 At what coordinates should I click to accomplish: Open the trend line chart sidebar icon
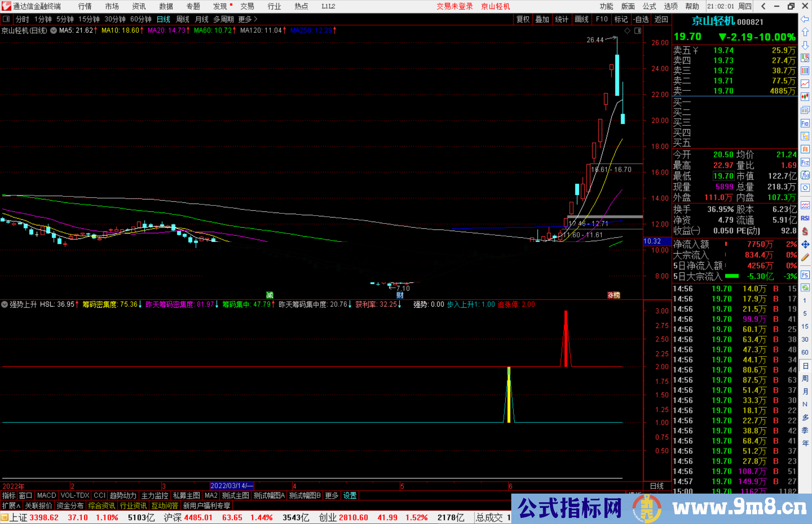point(805,84)
